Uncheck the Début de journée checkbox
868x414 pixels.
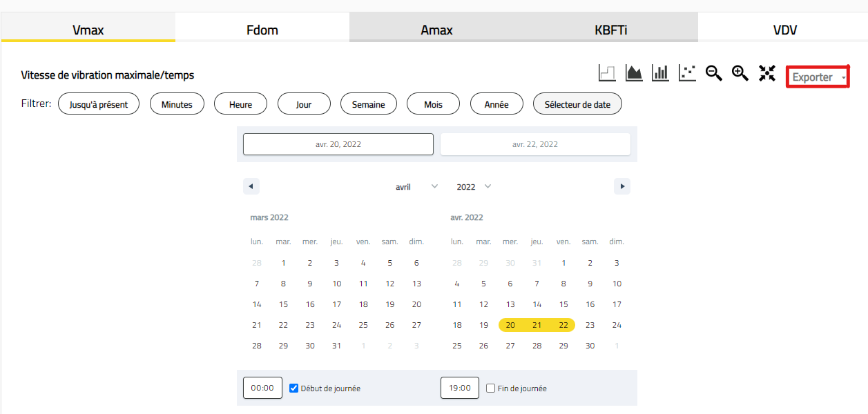[293, 388]
